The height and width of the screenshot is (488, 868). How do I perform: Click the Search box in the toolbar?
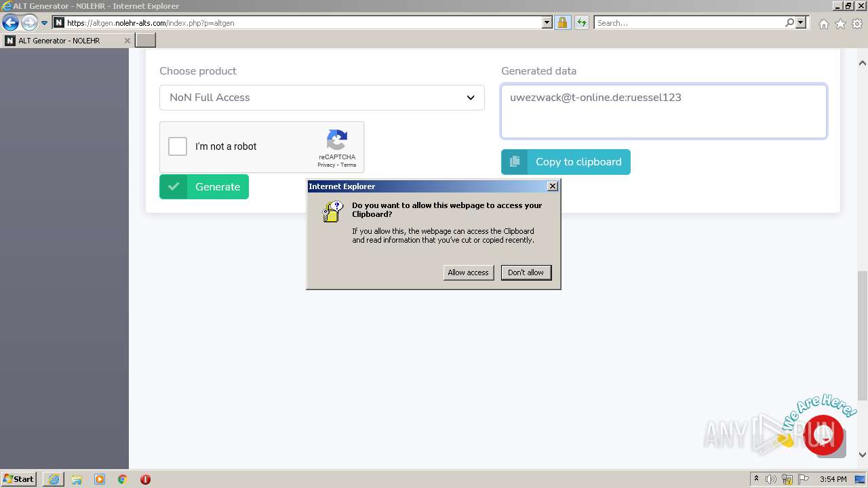click(690, 23)
